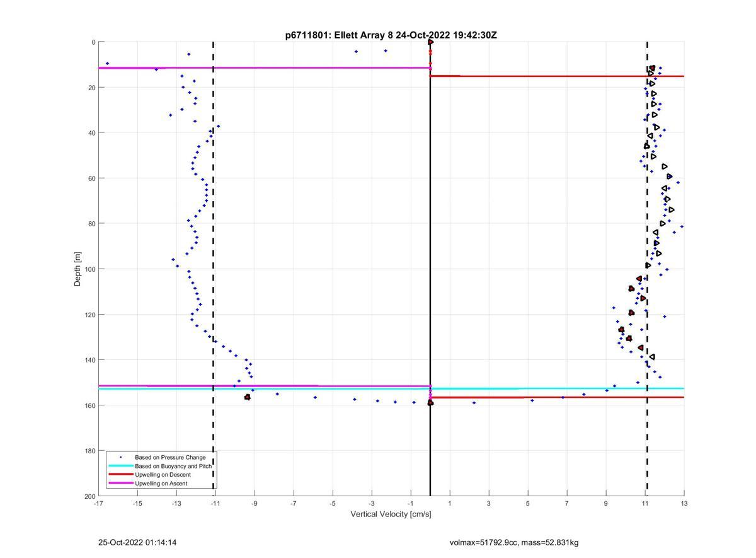Click the depth-axis tick label "80"
The width and height of the screenshot is (756, 558).
pos(91,224)
